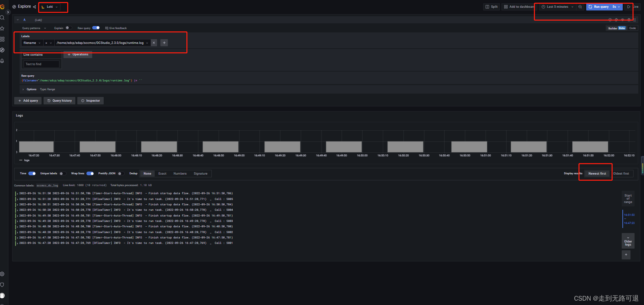Open Configuration gear in sidebar

tap(2, 274)
